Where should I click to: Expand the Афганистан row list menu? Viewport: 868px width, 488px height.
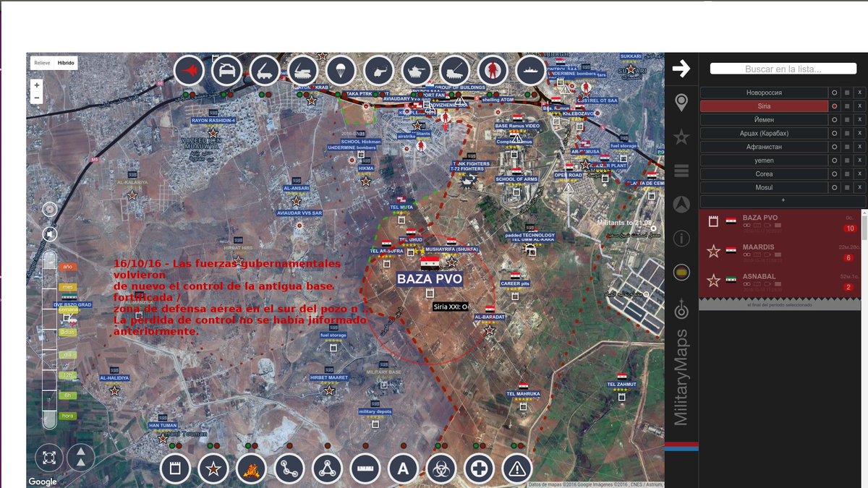847,147
